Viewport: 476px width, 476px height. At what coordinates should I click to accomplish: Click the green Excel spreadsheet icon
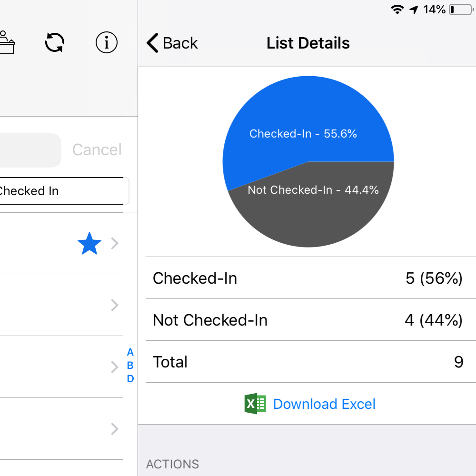click(x=255, y=404)
